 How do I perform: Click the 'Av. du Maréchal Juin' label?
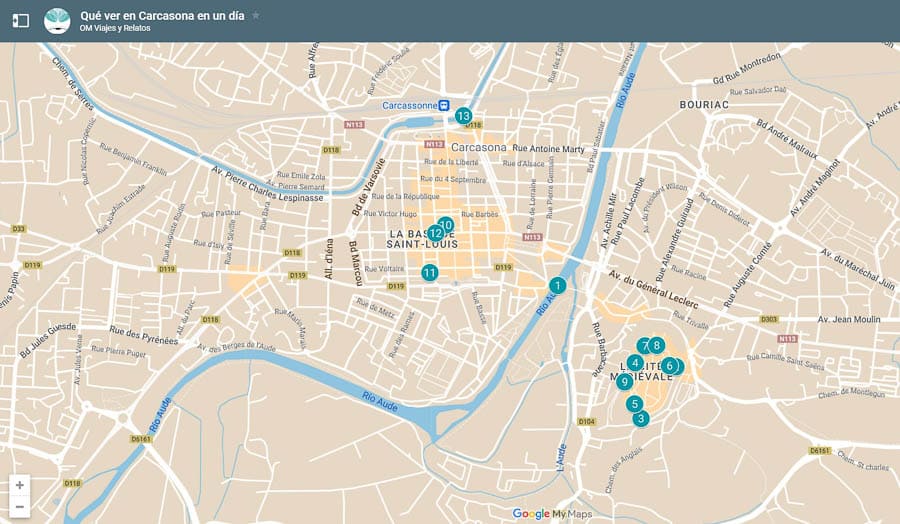858,269
